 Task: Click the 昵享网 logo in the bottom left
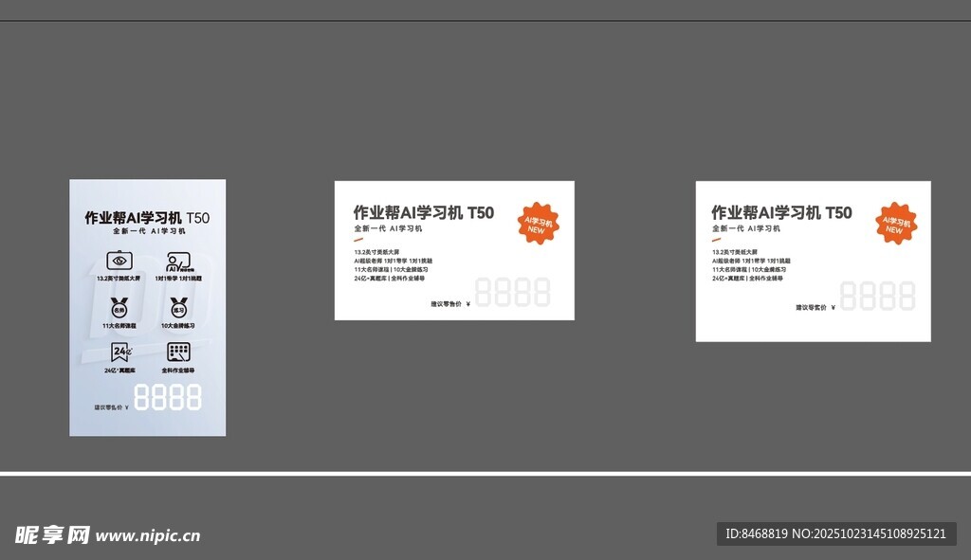pos(52,535)
